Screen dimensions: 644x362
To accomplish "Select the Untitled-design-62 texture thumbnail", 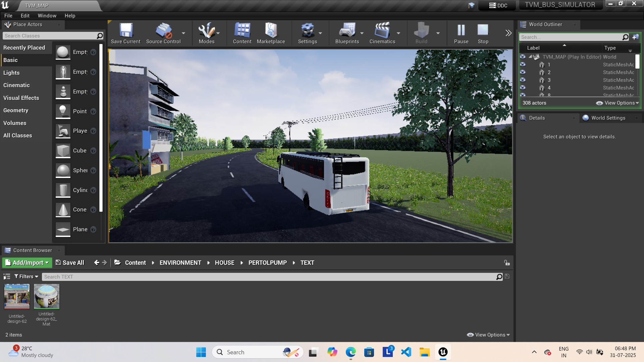I will coord(17,296).
